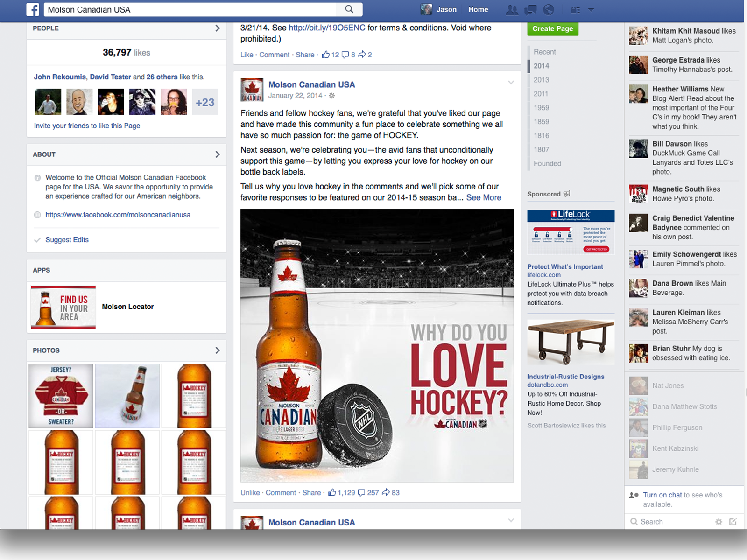
Task: Open the bottle in snow photo thumbnail
Action: (x=127, y=396)
